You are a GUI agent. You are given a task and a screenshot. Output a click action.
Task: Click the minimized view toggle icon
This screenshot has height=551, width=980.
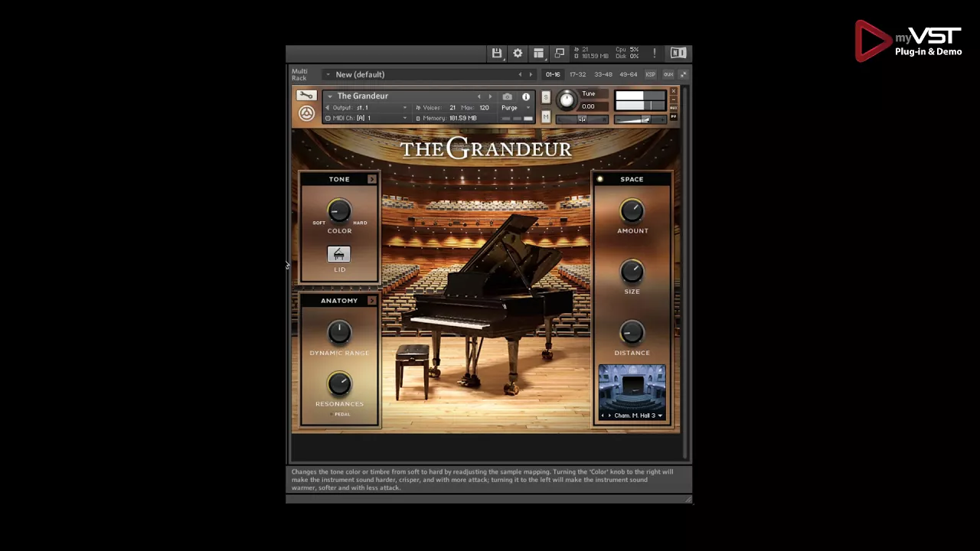click(560, 53)
